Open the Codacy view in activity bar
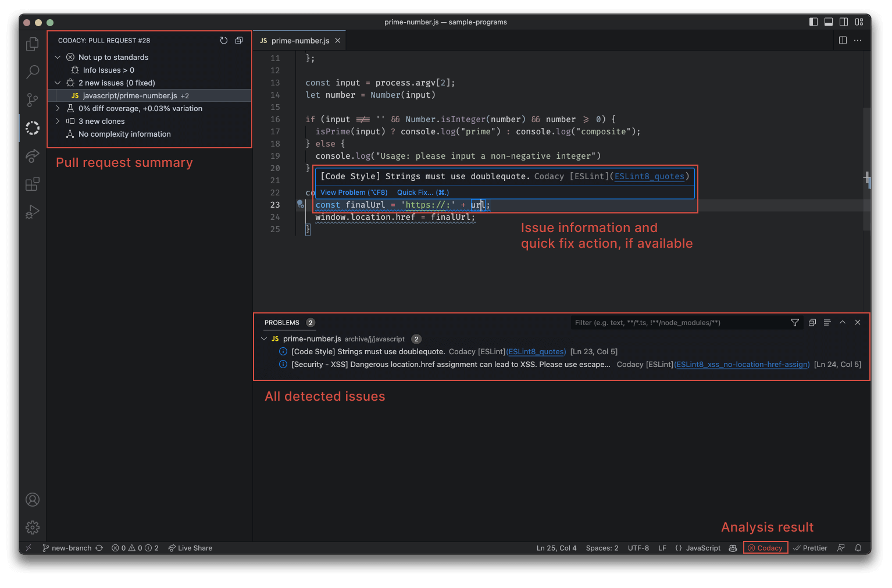This screenshot has height=588, width=892. tap(33, 128)
